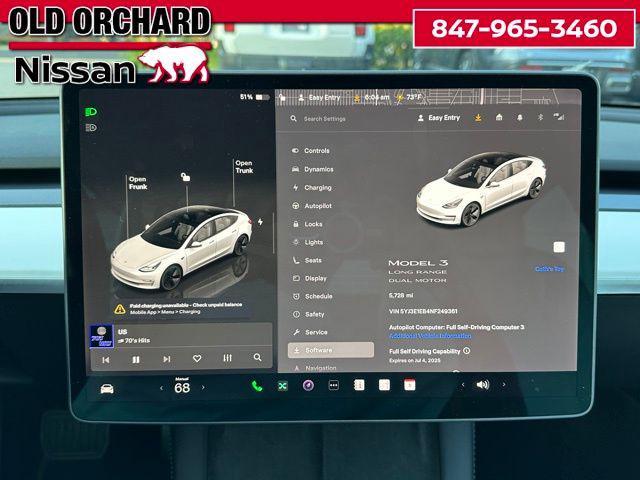Image resolution: width=640 pixels, height=480 pixels.
Task: Tap the 51% battery indicator
Action: click(255, 97)
